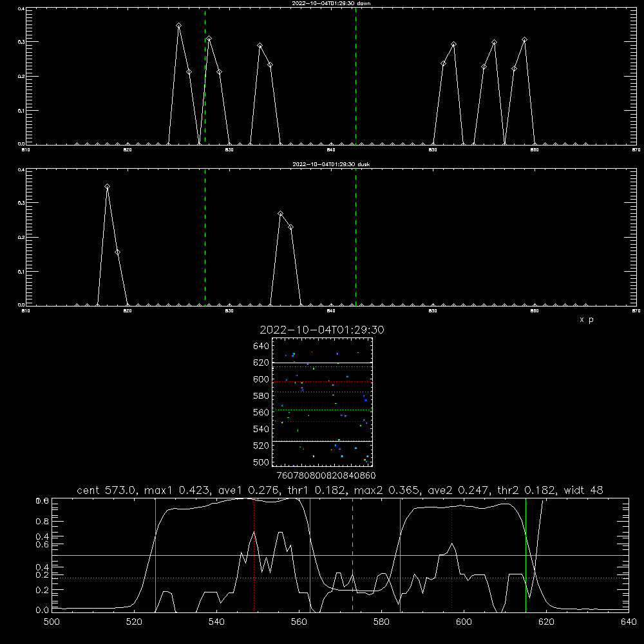
Task: Click '520' on the scatter plot y-axis
Action: [x=261, y=446]
